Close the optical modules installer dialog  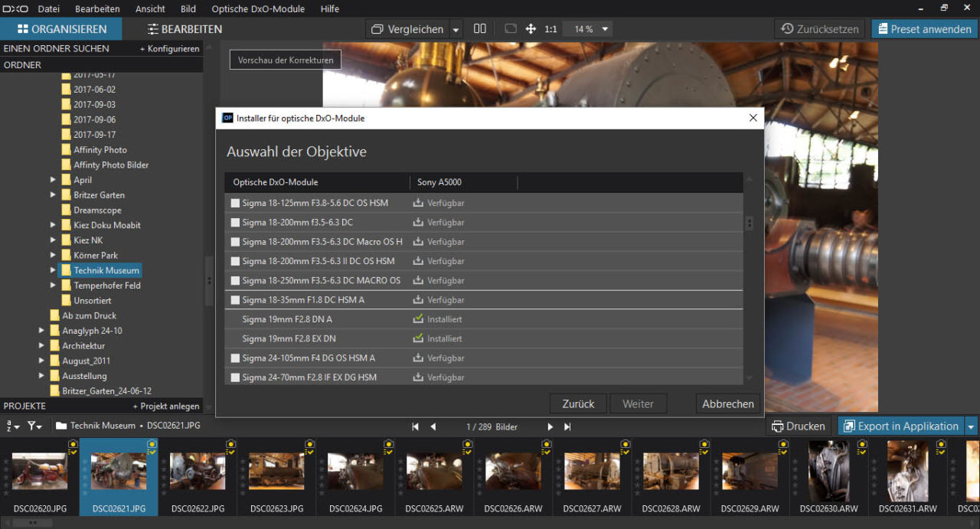coord(753,118)
